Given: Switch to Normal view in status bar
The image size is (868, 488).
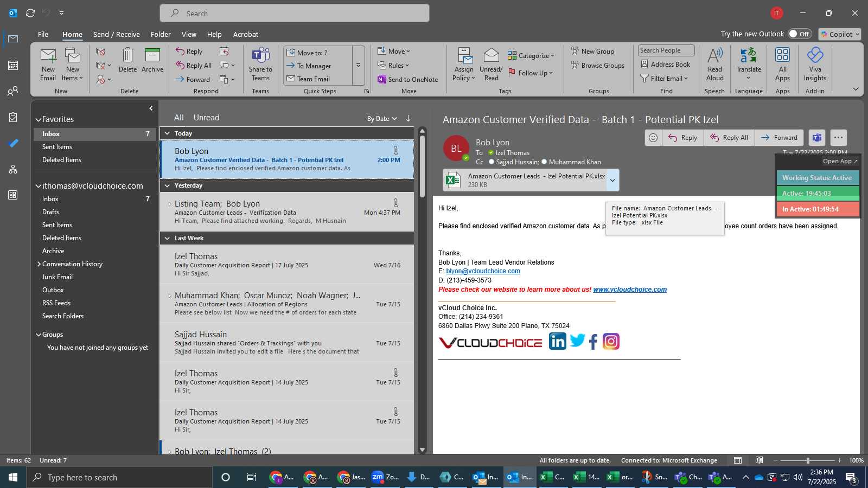Looking at the screenshot, I should [738, 460].
